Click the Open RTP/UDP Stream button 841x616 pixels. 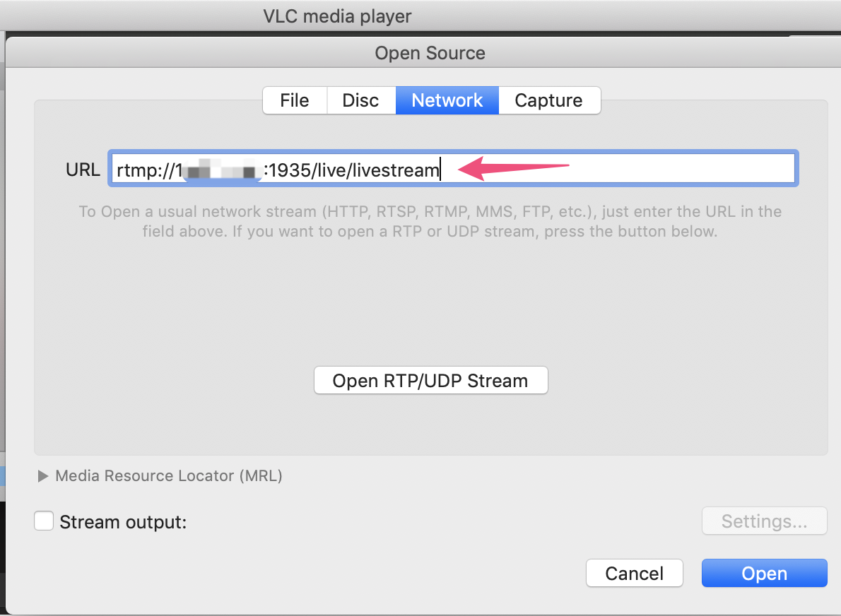(430, 381)
